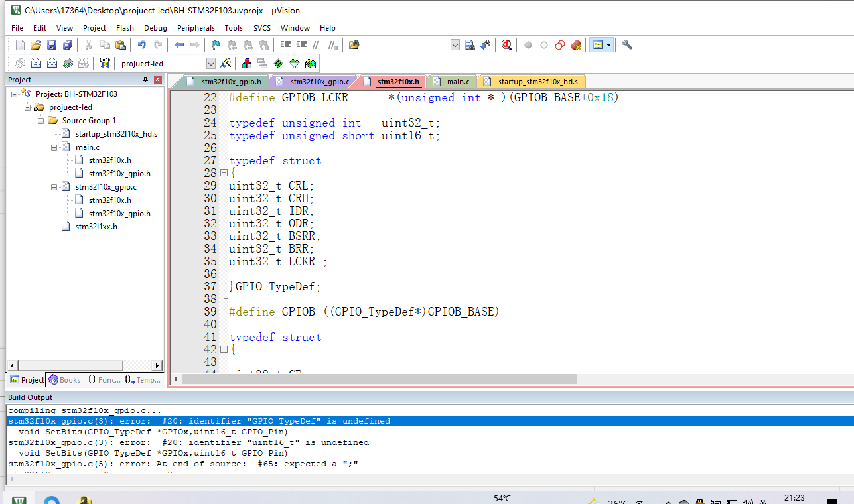Switch to main.c editor tab

[x=451, y=82]
